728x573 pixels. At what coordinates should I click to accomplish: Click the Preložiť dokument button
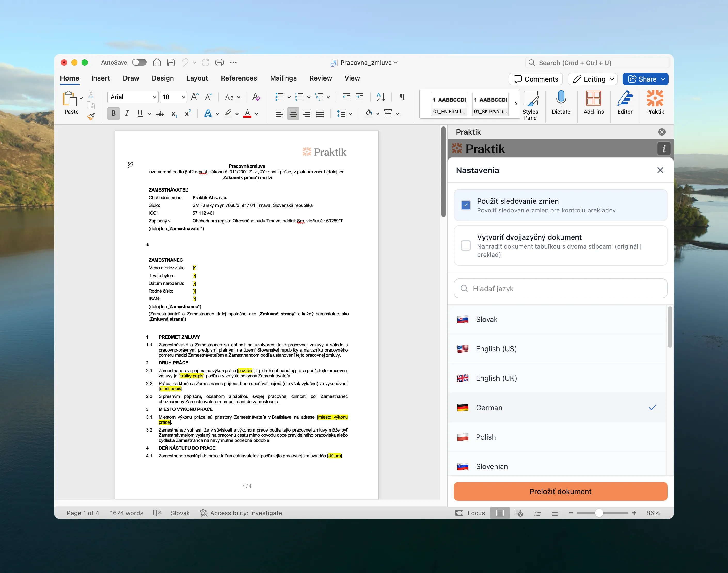[x=560, y=491]
